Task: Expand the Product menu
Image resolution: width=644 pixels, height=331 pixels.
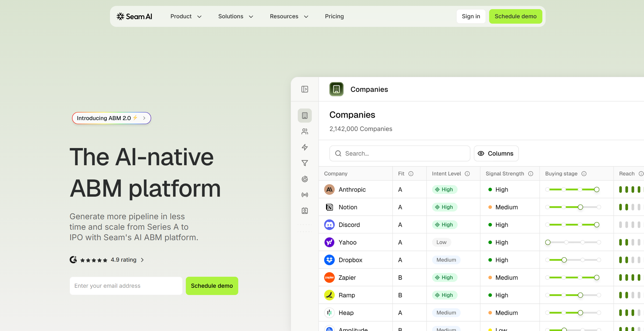Action: [x=186, y=16]
